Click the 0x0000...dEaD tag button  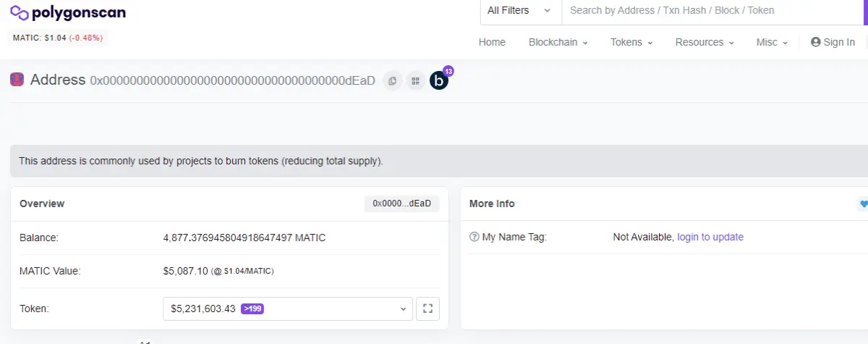coord(402,204)
